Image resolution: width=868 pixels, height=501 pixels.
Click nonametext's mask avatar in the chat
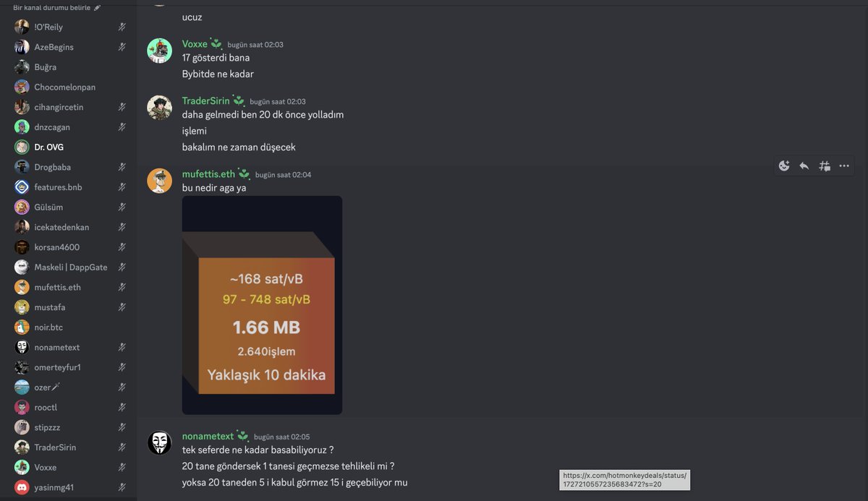coord(160,442)
